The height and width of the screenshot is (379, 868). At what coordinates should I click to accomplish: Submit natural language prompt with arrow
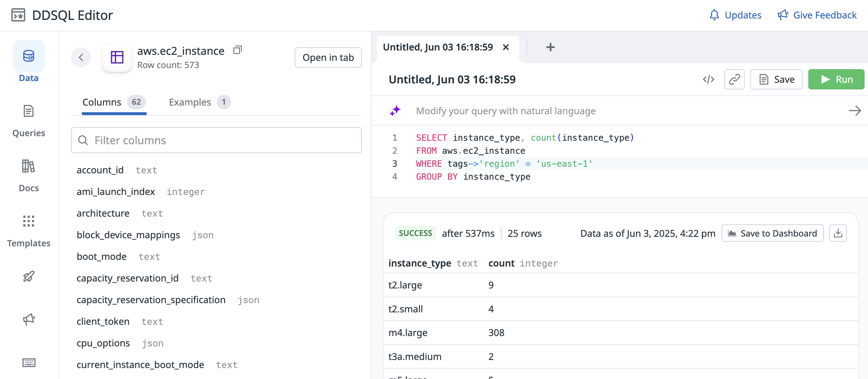[854, 111]
